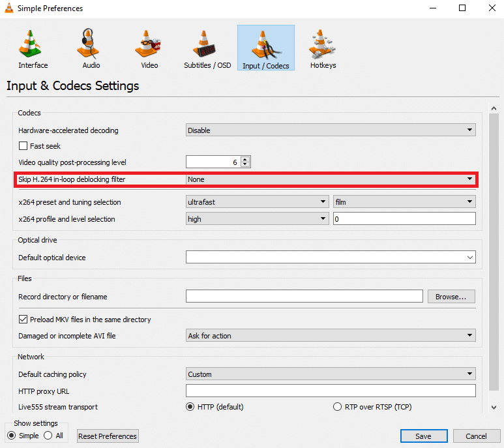Increase post-processing level with up arrow
The image size is (504, 448).
[245, 159]
